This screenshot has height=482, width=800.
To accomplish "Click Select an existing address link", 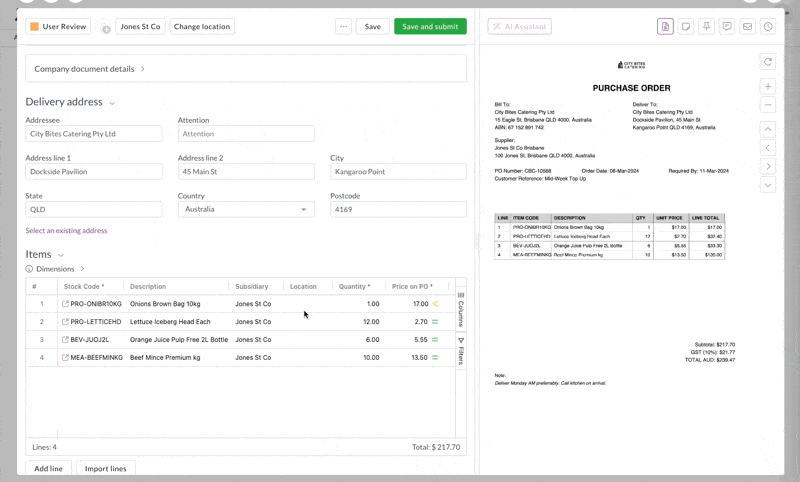I will (66, 231).
